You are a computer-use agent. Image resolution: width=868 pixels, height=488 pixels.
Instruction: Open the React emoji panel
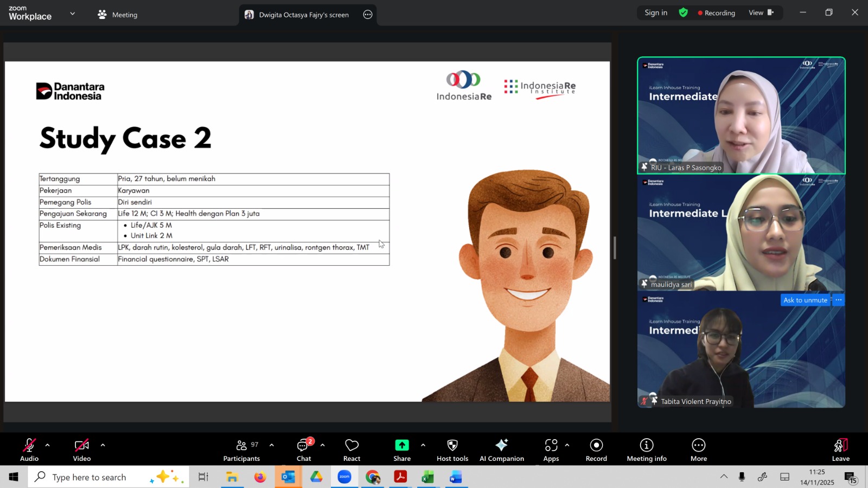click(352, 446)
